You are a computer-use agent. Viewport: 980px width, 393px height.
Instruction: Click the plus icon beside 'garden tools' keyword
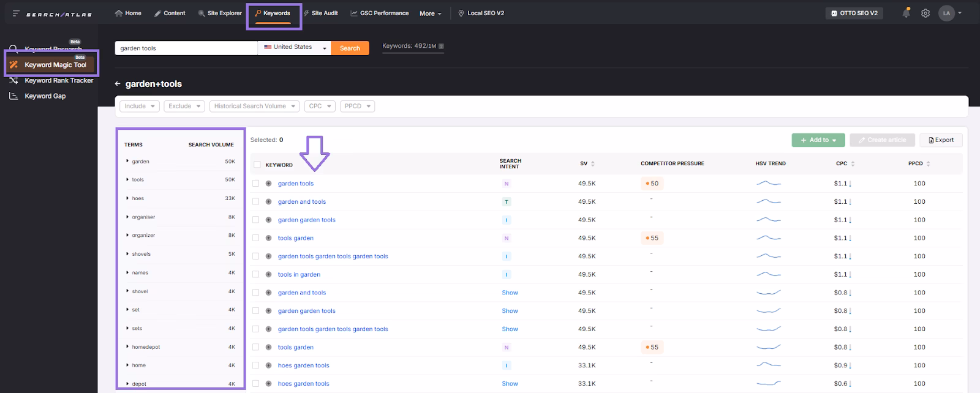tap(268, 184)
